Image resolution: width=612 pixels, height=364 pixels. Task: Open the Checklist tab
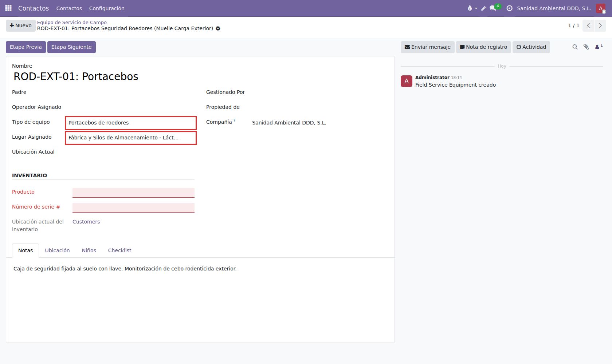click(x=119, y=250)
